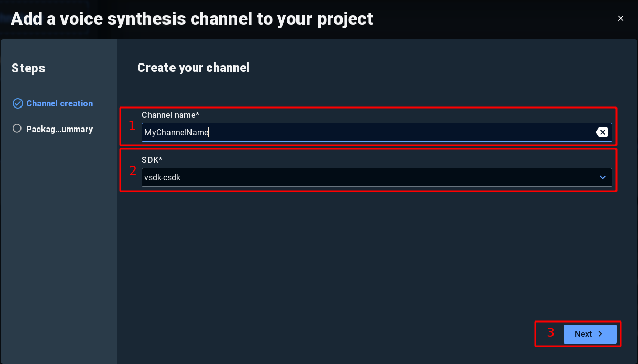Viewport: 638px width, 364px height.
Task: Go to the Packag...ummary step label
Action: point(59,129)
